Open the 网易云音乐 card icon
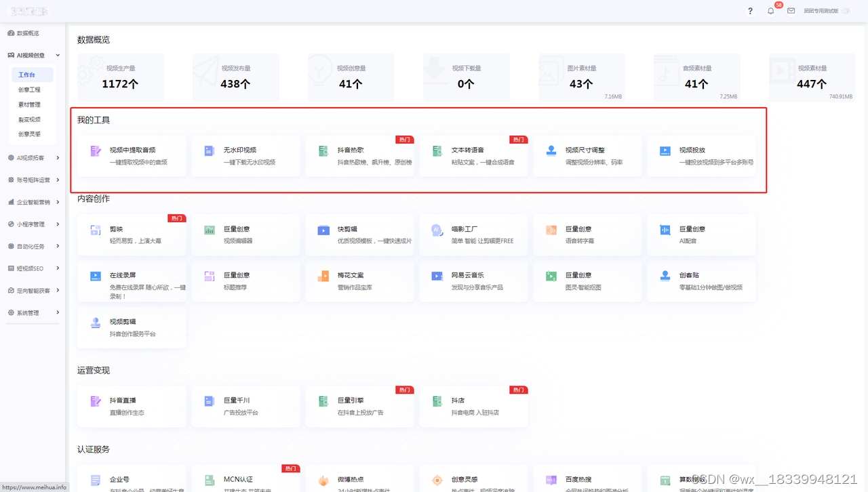This screenshot has height=492, width=868. [x=437, y=276]
